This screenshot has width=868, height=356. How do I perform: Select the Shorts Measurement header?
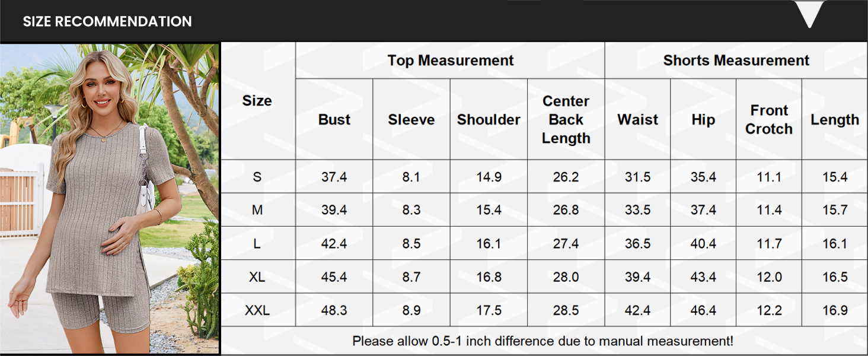[x=736, y=61]
